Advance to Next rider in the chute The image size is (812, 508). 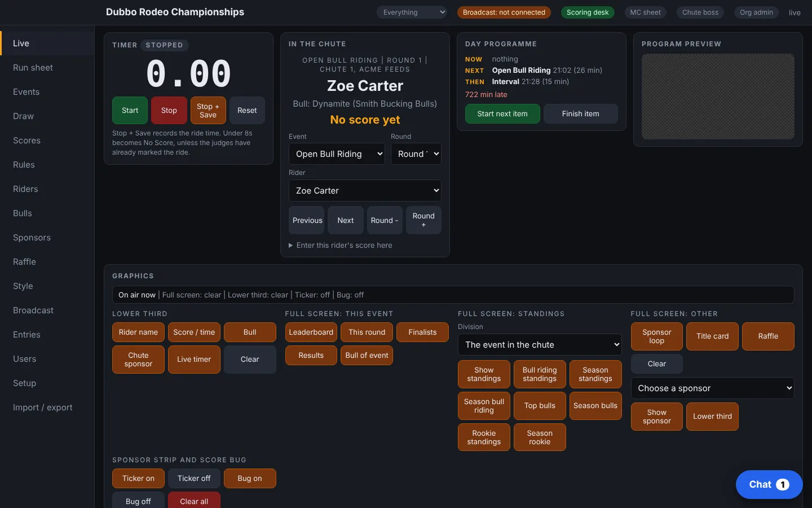pyautogui.click(x=346, y=221)
